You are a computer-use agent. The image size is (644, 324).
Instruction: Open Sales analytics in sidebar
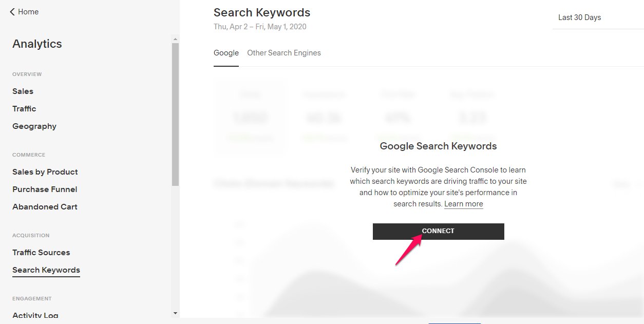[x=23, y=91]
